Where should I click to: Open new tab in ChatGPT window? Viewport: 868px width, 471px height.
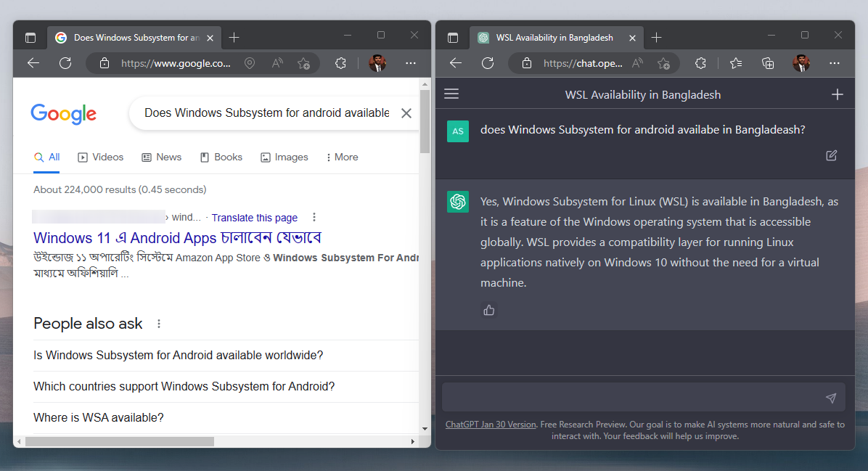tap(656, 38)
